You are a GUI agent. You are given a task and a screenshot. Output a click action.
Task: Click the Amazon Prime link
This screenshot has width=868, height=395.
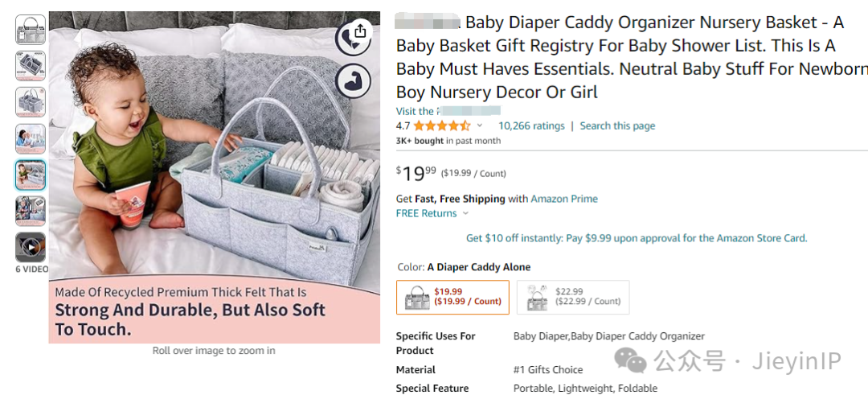pos(564,199)
